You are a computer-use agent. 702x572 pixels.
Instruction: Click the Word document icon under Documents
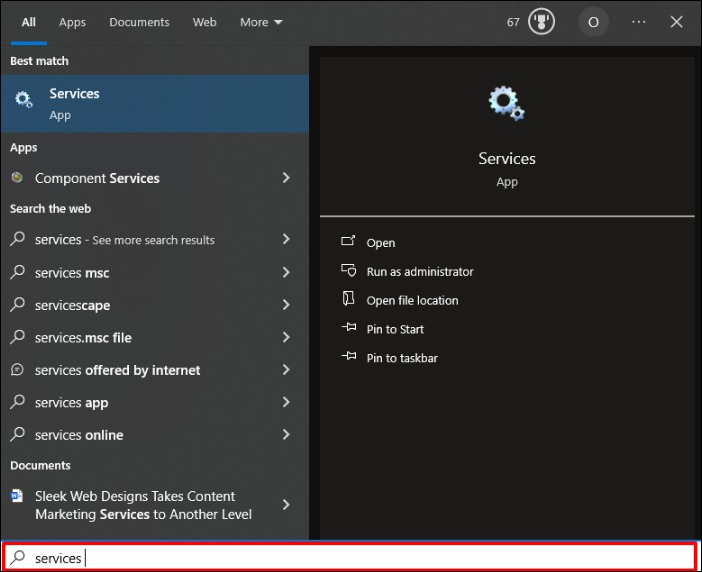coord(17,496)
